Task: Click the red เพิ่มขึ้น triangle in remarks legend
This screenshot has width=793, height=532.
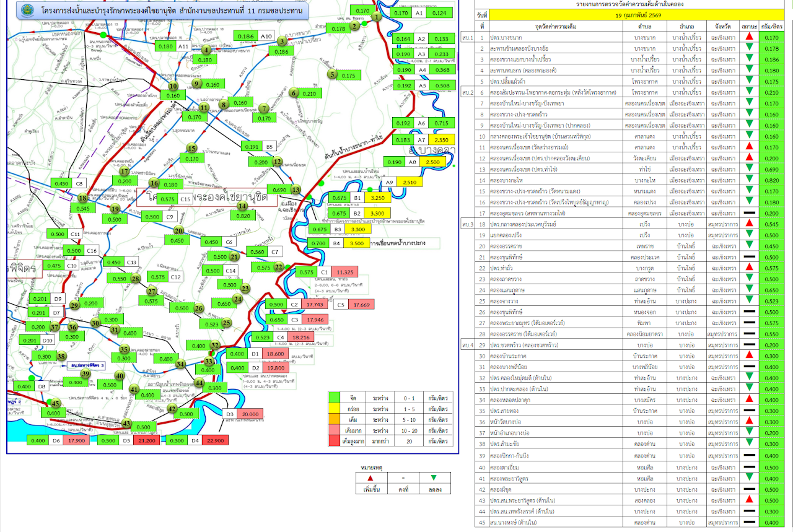Action: pyautogui.click(x=370, y=478)
